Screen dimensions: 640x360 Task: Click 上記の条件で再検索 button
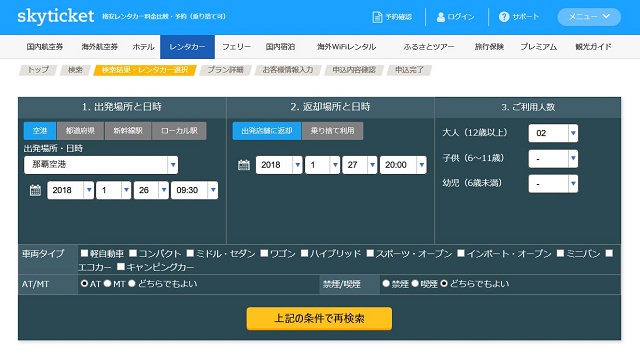319,318
